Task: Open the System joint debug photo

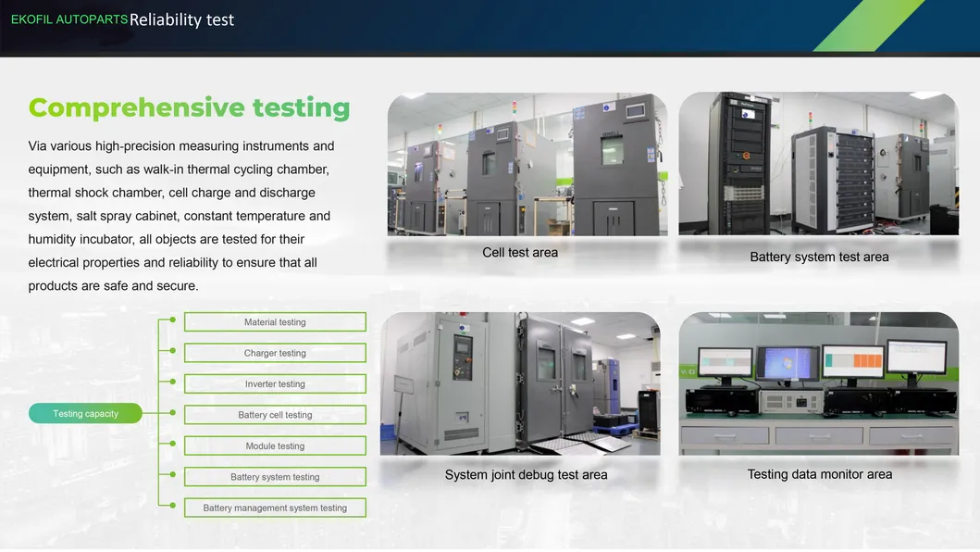Action: pos(520,383)
